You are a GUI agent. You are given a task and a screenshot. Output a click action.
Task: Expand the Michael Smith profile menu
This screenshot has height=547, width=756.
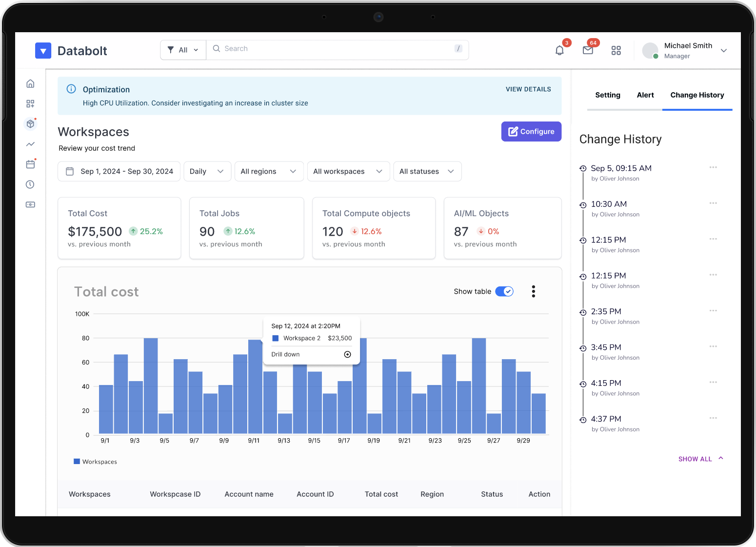[724, 50]
